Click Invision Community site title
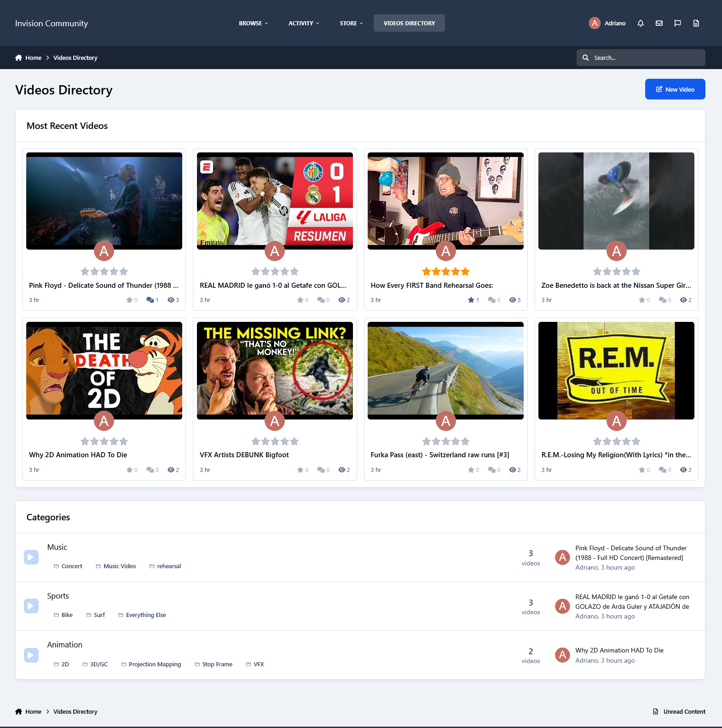The image size is (722, 728). 52,23
